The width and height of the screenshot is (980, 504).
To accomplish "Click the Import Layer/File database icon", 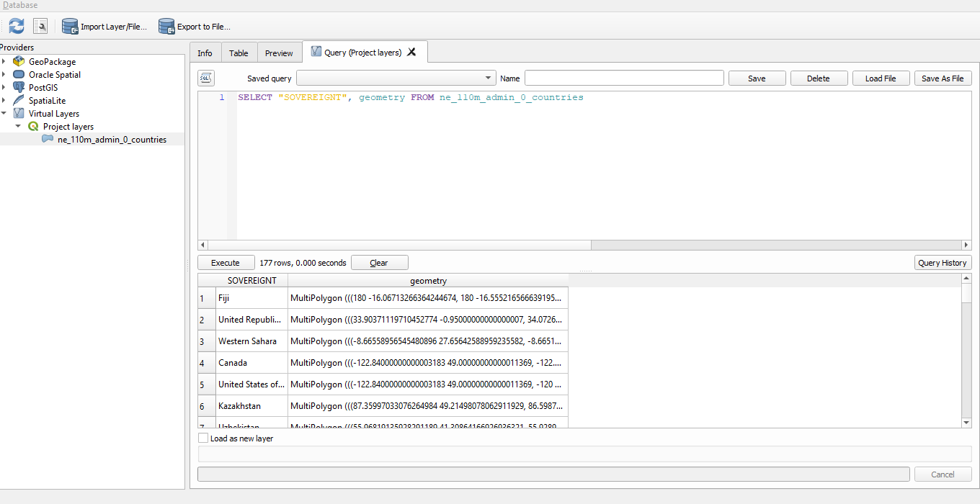I will (x=70, y=26).
